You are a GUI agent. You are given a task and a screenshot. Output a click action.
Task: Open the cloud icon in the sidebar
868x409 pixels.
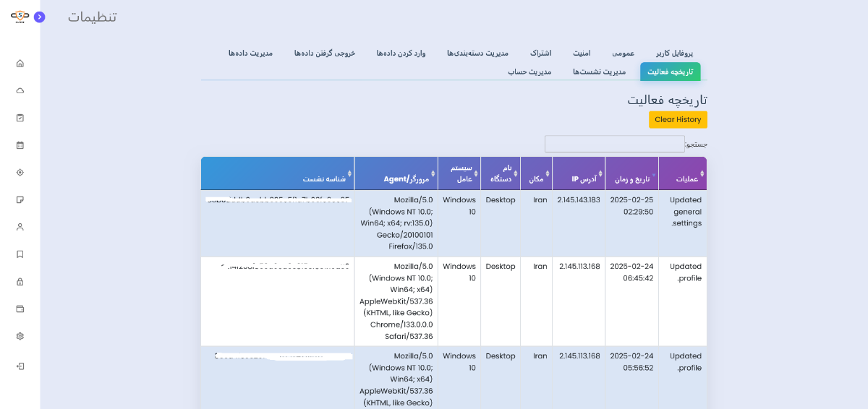click(x=20, y=90)
